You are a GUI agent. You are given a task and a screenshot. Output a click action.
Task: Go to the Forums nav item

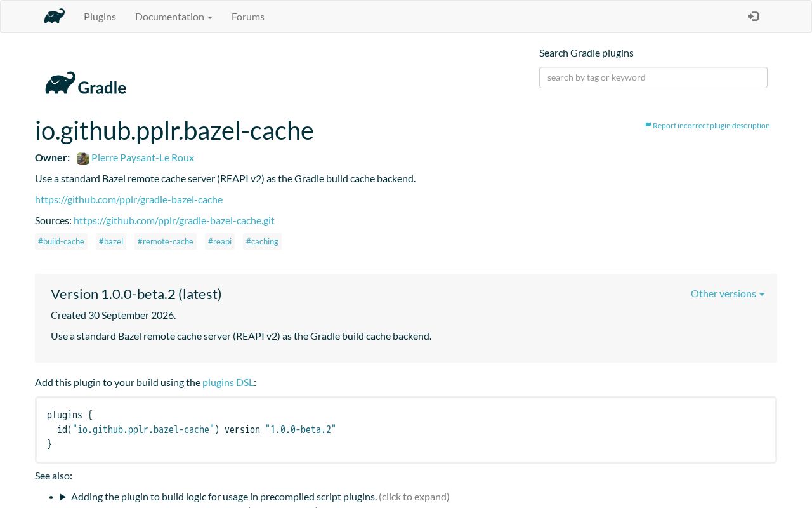[x=248, y=17]
